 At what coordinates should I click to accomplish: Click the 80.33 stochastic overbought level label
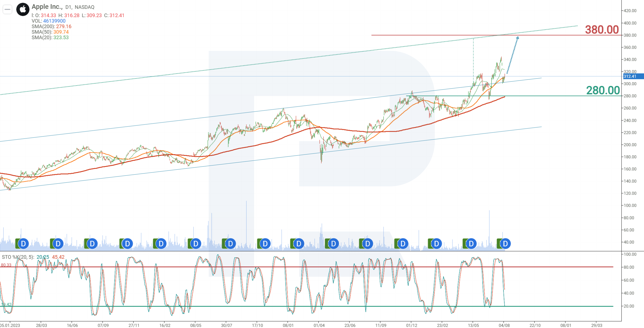coord(6,265)
